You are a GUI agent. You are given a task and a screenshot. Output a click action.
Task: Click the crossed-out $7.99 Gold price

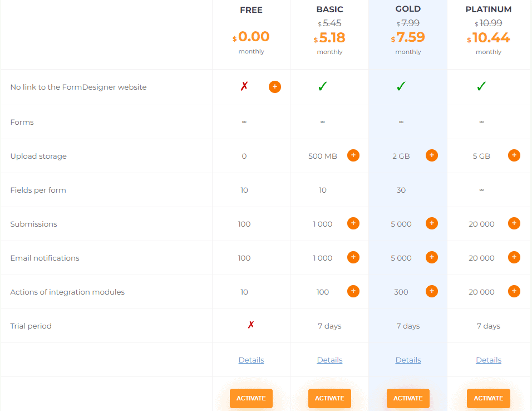(410, 23)
